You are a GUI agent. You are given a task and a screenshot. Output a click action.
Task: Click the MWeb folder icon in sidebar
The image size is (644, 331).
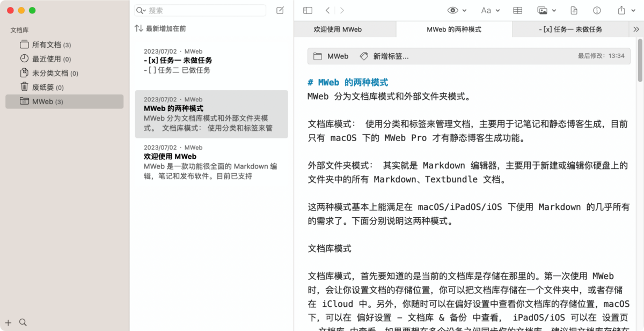pos(24,101)
